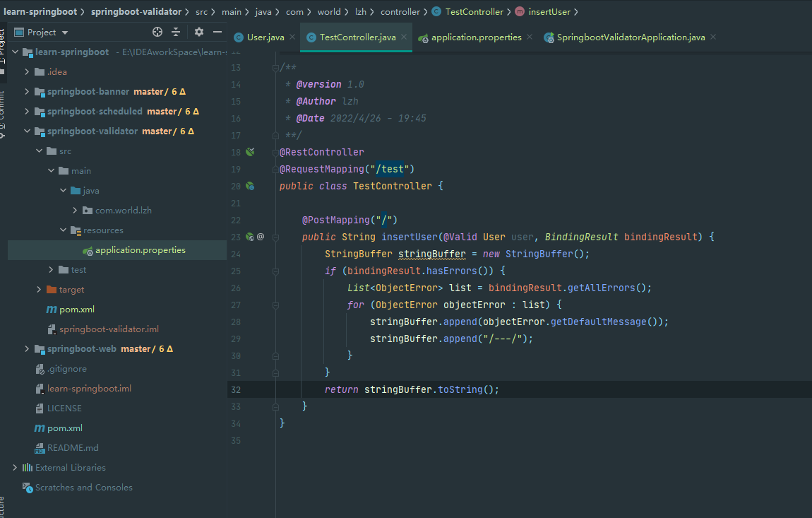
Task: Select the .gitignore file
Action: click(x=67, y=369)
